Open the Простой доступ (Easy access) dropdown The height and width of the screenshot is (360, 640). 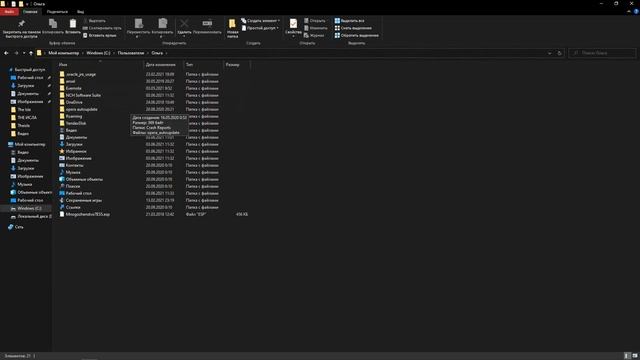260,28
